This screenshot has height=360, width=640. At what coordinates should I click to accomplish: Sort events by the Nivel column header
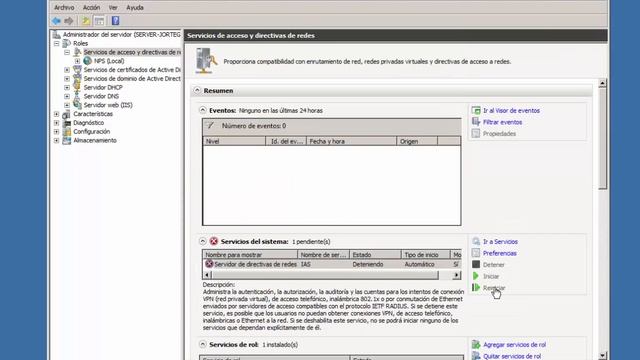[x=234, y=141]
